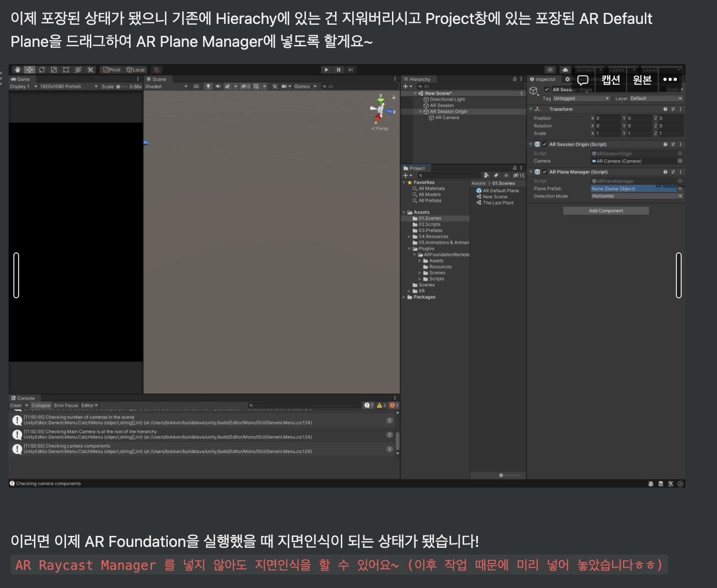This screenshot has height=588, width=717.
Task: Select the Move tool in Unity toolbar
Action: coord(30,70)
